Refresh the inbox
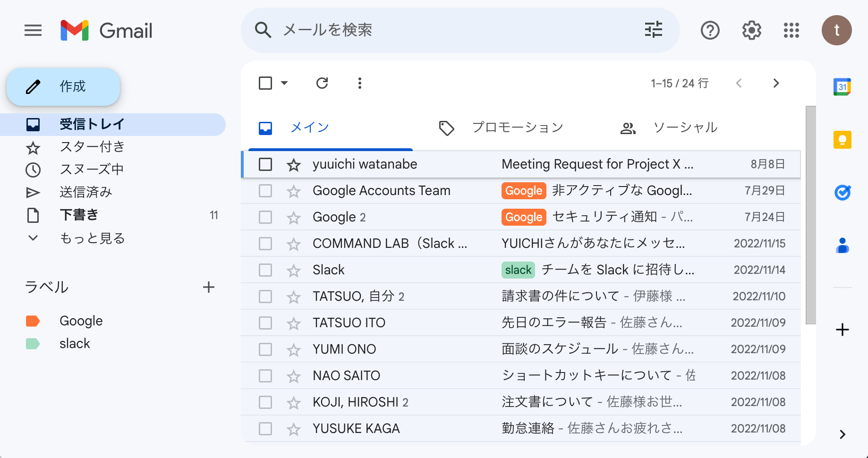Viewport: 868px width, 458px height. pyautogui.click(x=322, y=83)
